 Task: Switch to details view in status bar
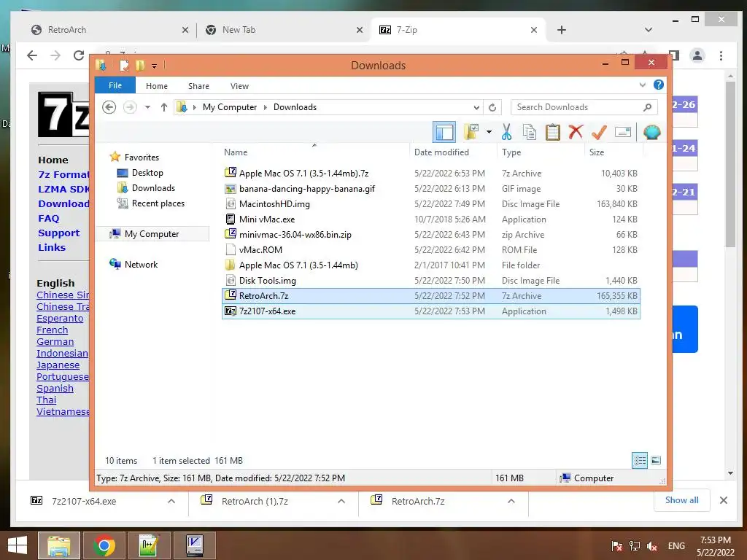pyautogui.click(x=640, y=460)
